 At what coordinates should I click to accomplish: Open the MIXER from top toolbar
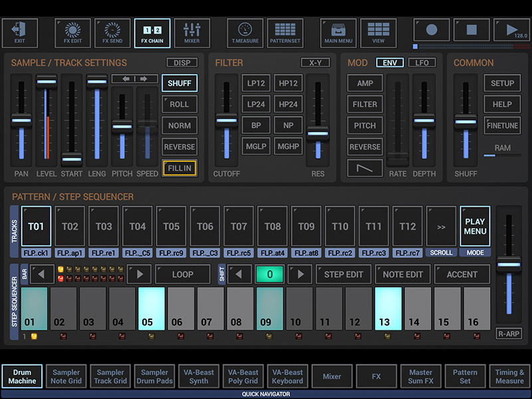[x=192, y=33]
